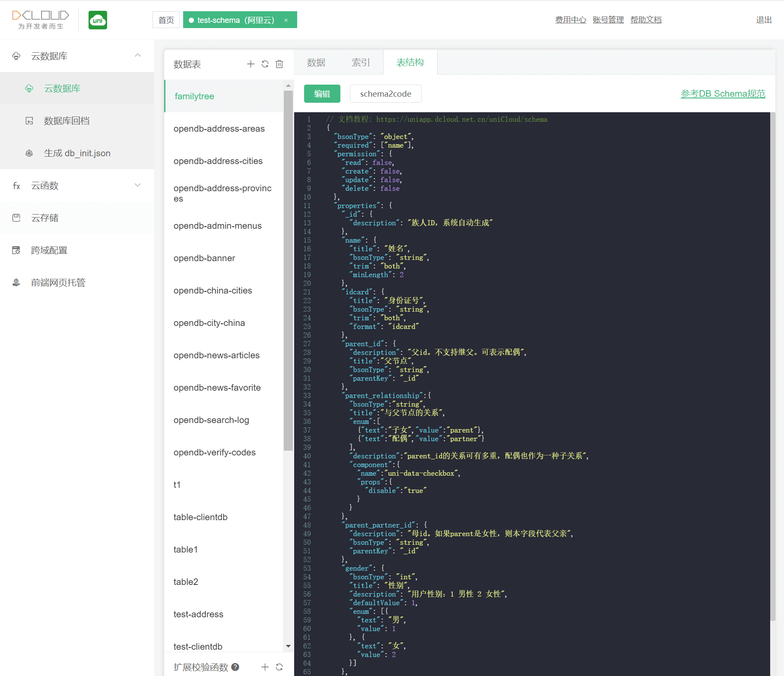Viewport: 784px width, 676px height.
Task: Refresh the extended validation functions
Action: 279,667
